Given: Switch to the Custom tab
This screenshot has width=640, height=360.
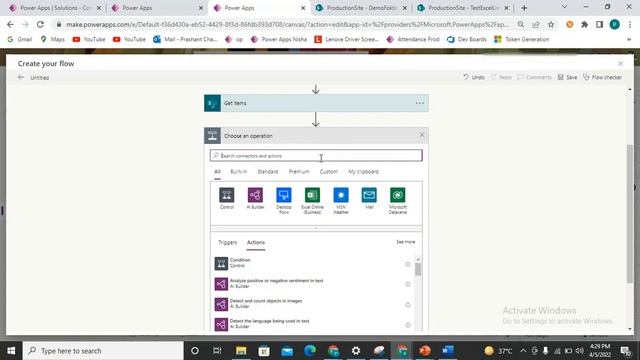Looking at the screenshot, I should point(329,172).
